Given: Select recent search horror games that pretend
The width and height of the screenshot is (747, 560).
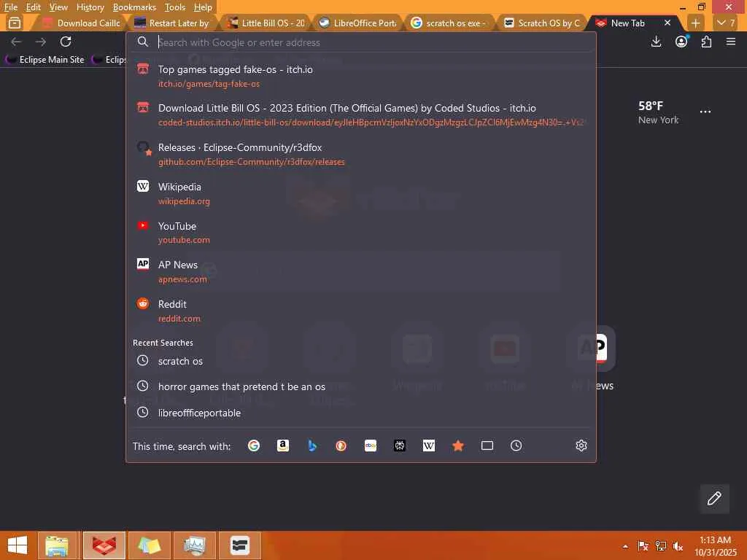Looking at the screenshot, I should 361,386.
